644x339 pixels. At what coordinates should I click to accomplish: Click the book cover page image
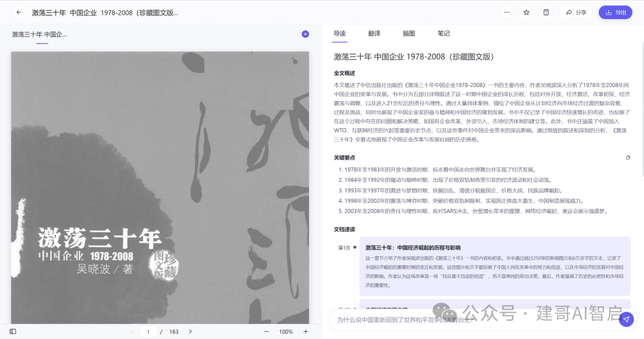pyautogui.click(x=160, y=188)
